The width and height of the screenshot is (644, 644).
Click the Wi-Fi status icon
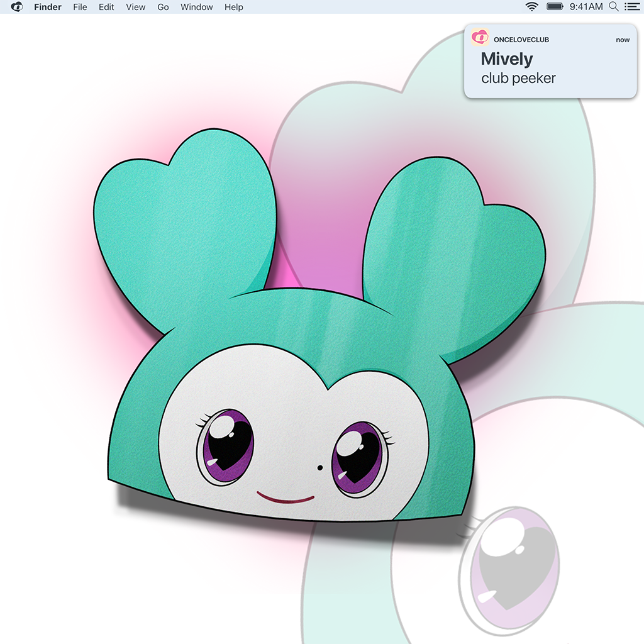pyautogui.click(x=532, y=7)
